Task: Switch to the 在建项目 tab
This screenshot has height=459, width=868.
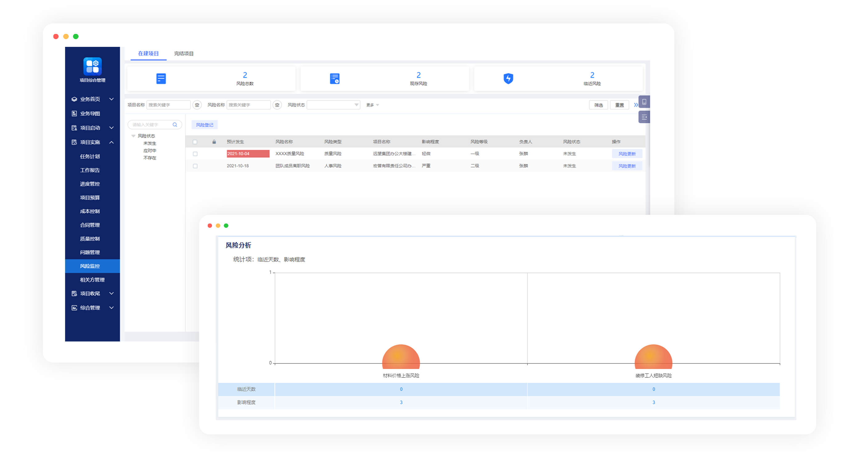Action: click(148, 54)
